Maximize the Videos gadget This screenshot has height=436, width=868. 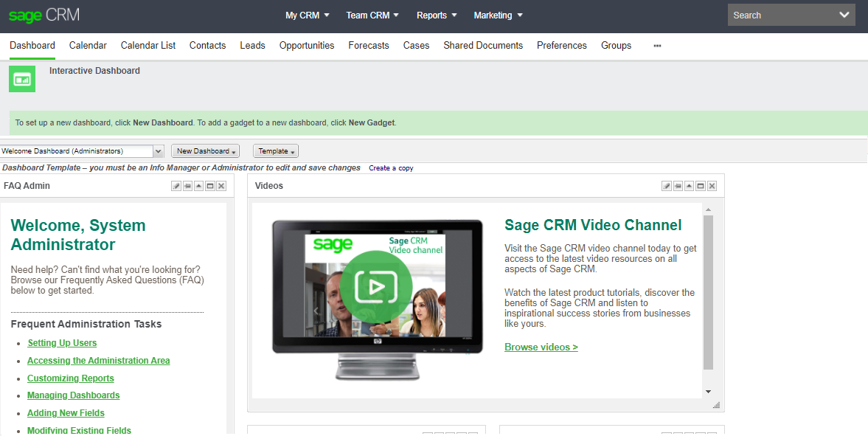(x=701, y=186)
